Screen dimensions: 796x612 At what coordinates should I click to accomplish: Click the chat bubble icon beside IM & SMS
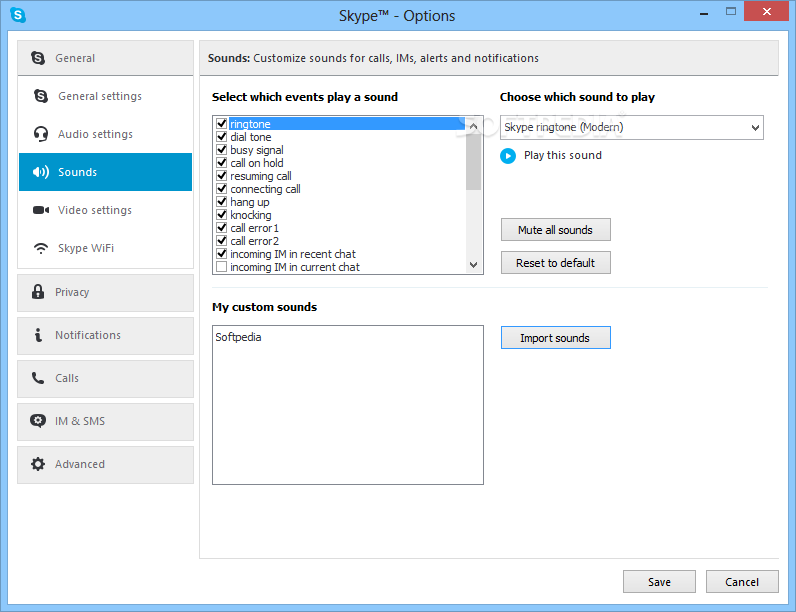tap(38, 421)
